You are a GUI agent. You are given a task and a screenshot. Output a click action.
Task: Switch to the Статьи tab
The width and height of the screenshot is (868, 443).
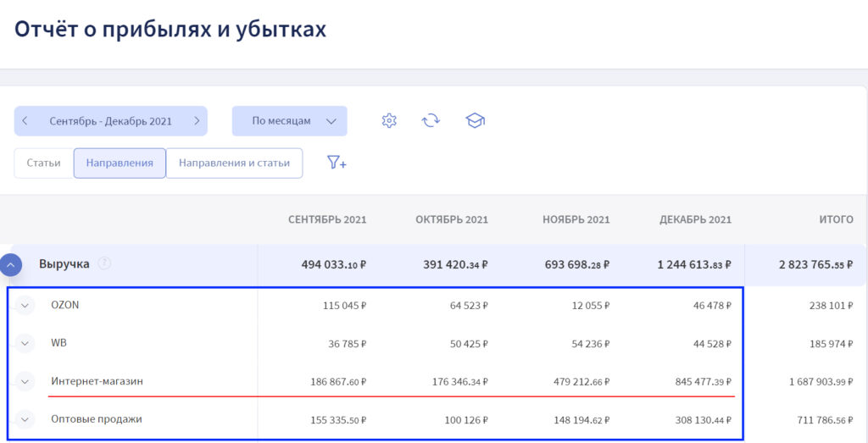pyautogui.click(x=43, y=163)
